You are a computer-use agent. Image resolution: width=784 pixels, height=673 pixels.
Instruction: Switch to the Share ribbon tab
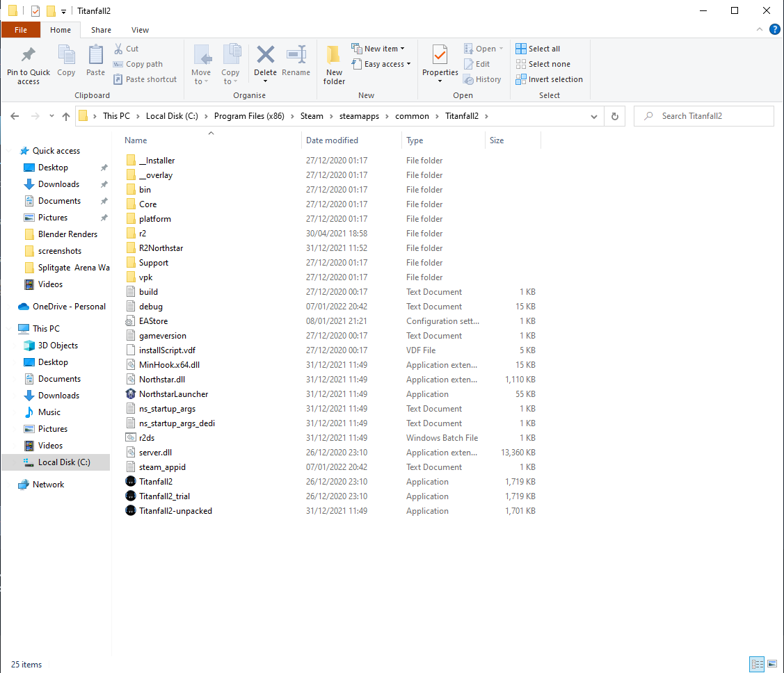click(x=101, y=30)
